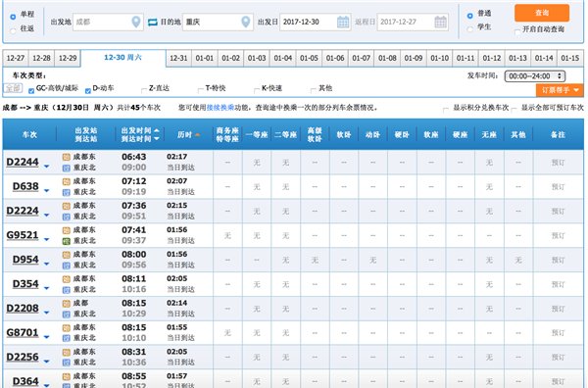588x388 pixels.
Task: Open train number link G8701
Action: pos(23,332)
